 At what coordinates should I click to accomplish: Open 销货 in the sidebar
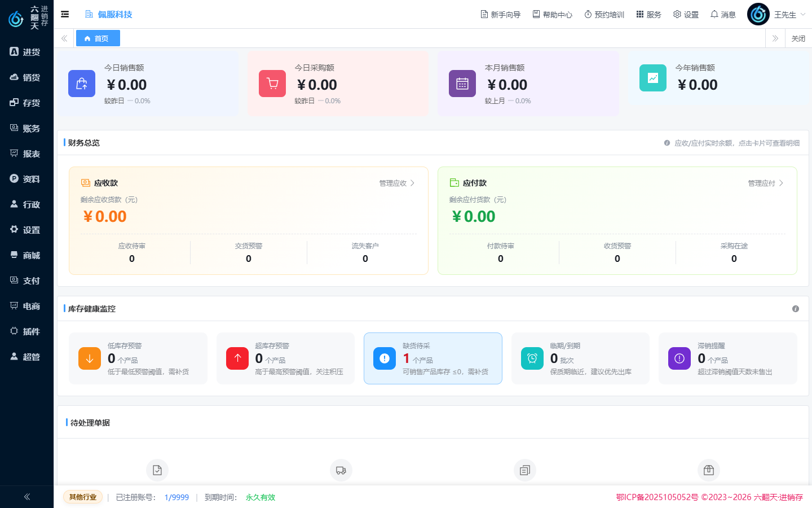coord(27,77)
